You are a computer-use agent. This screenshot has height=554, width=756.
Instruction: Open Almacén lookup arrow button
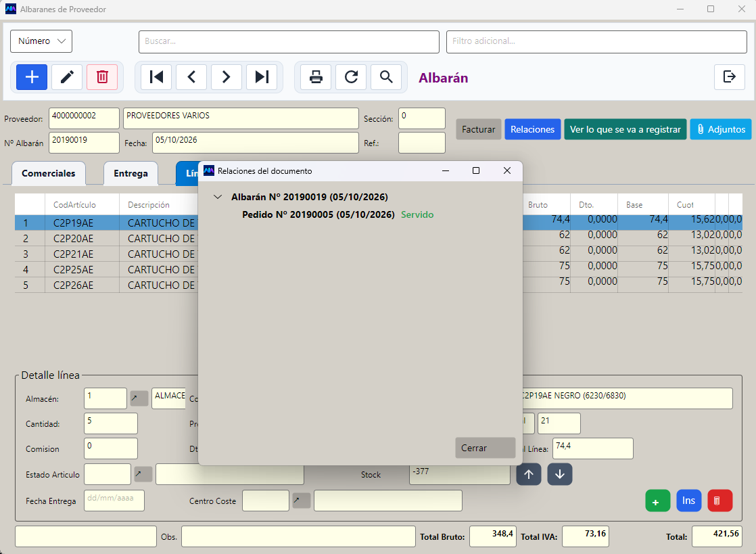point(139,398)
